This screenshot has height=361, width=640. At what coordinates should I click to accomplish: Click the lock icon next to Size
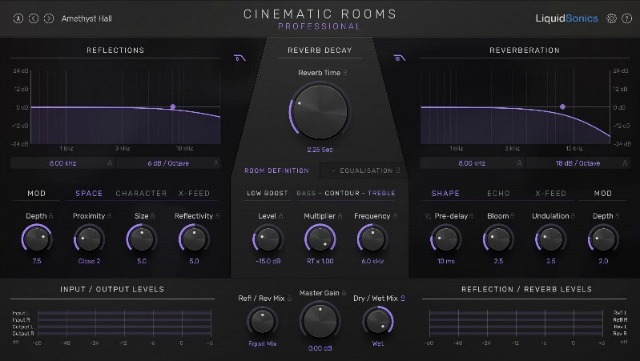coord(153,216)
